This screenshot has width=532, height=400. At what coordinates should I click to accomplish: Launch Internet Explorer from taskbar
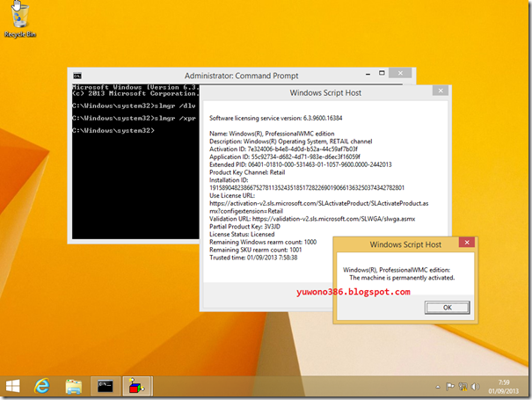pos(42,386)
